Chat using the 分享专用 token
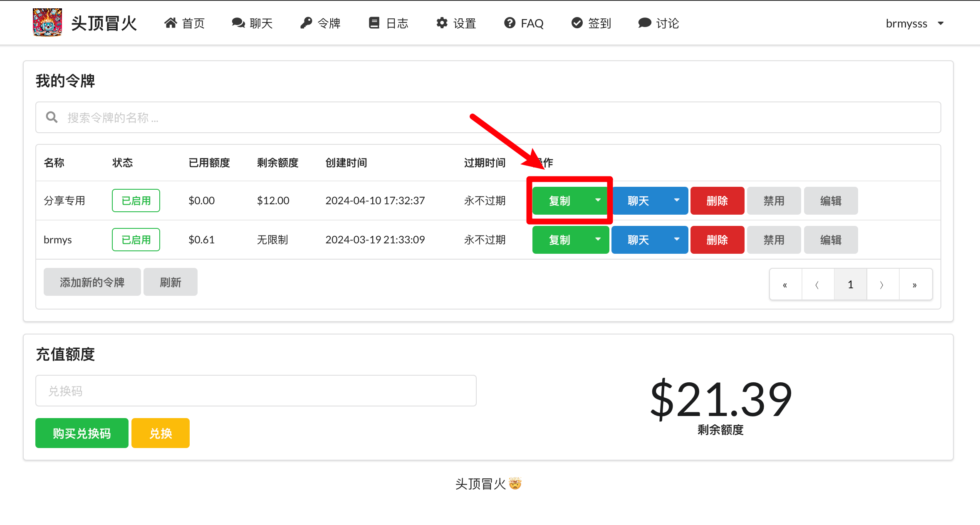This screenshot has width=980, height=525. pos(638,201)
